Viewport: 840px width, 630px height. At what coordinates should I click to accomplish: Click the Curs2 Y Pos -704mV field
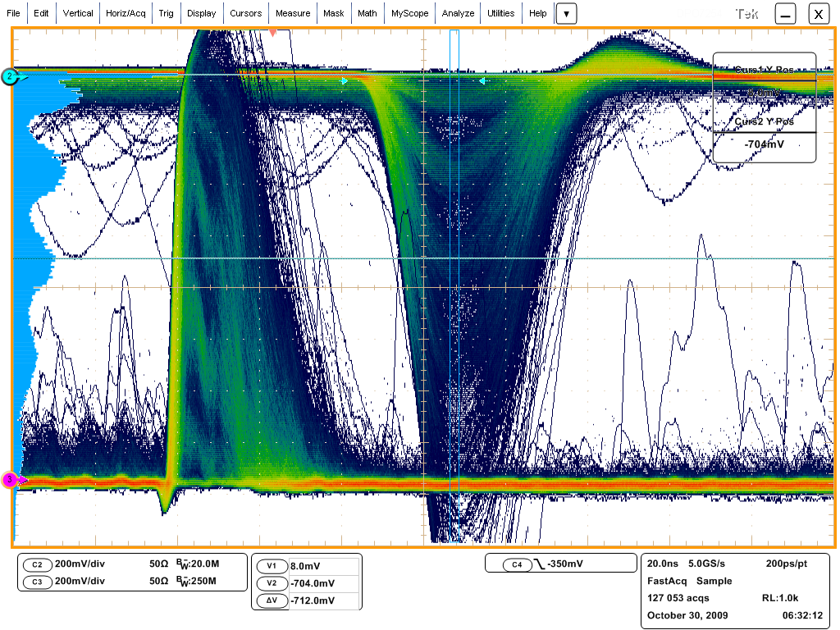tap(764, 146)
